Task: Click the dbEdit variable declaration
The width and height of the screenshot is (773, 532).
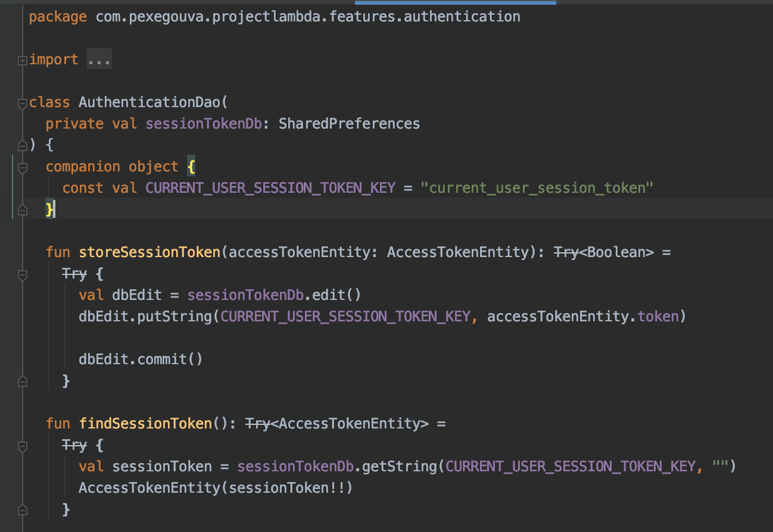Action: [x=137, y=295]
